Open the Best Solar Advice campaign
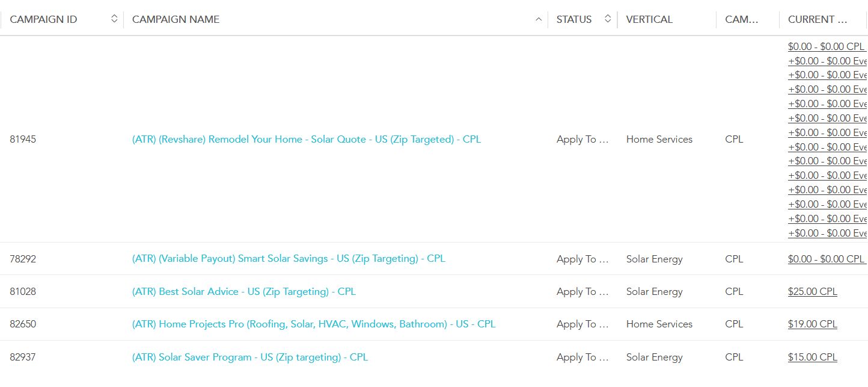Image resolution: width=868 pixels, height=387 pixels. click(243, 291)
